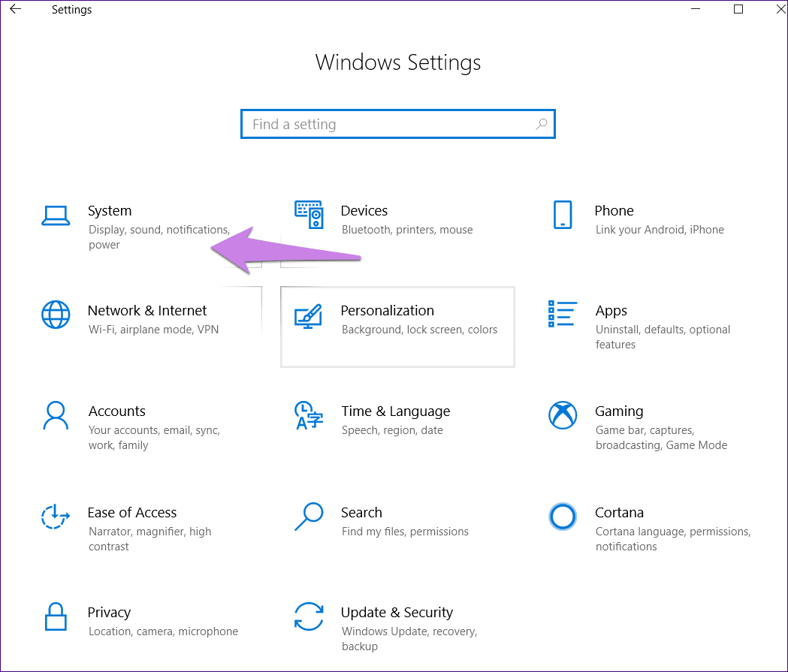The width and height of the screenshot is (788, 672).
Task: Click the Ease of Access icon
Action: coord(56,517)
